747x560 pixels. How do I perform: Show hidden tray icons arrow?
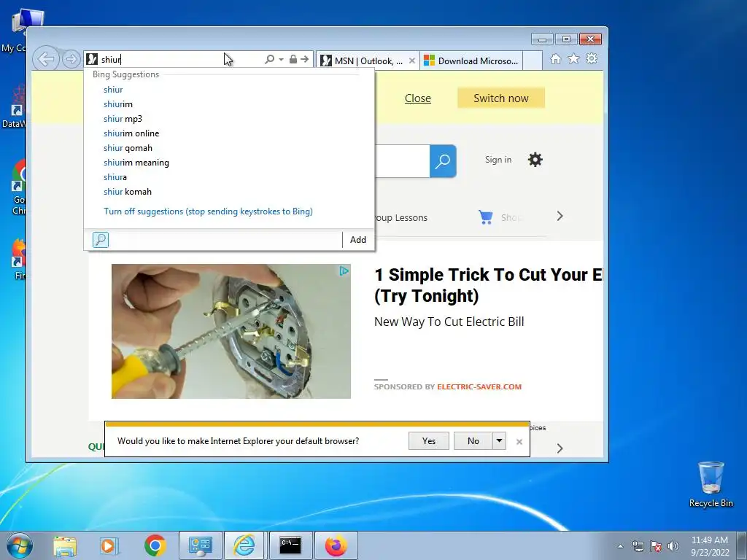[x=620, y=546]
